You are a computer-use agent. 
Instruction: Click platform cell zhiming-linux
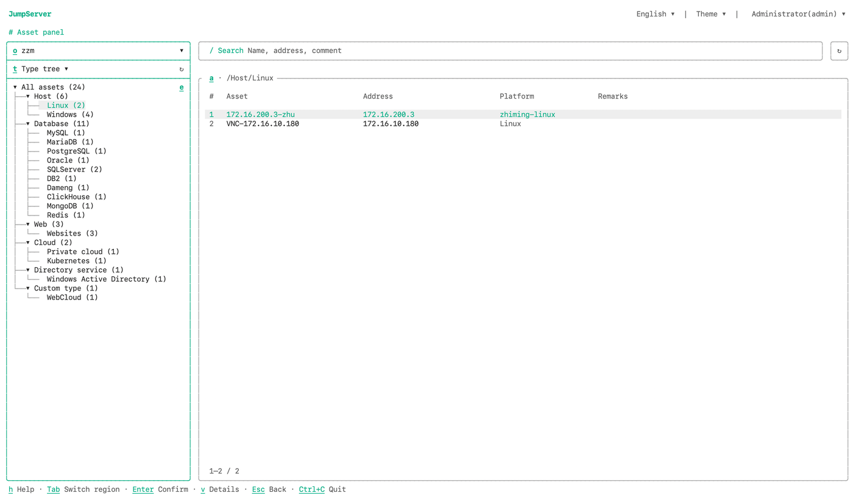(528, 115)
